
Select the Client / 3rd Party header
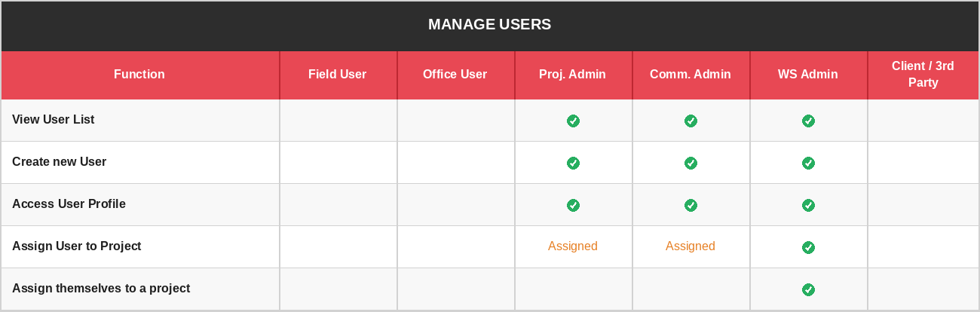tap(923, 75)
